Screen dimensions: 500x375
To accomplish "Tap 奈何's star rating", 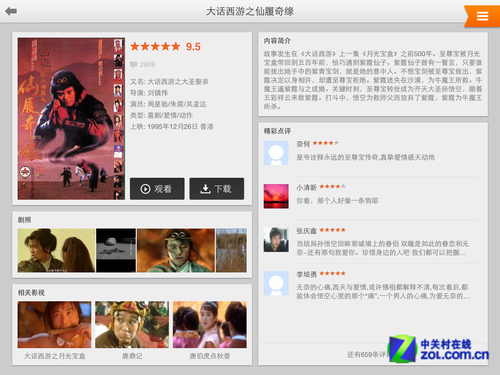I will [x=326, y=143].
